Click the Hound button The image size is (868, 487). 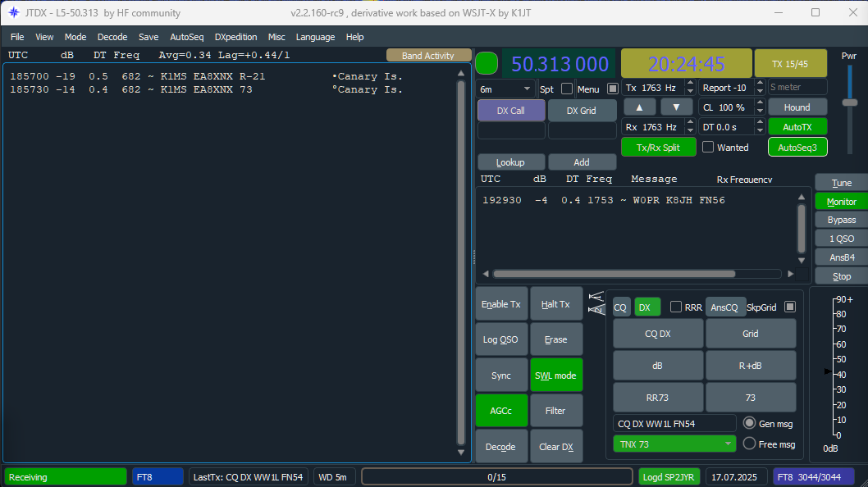tap(797, 107)
